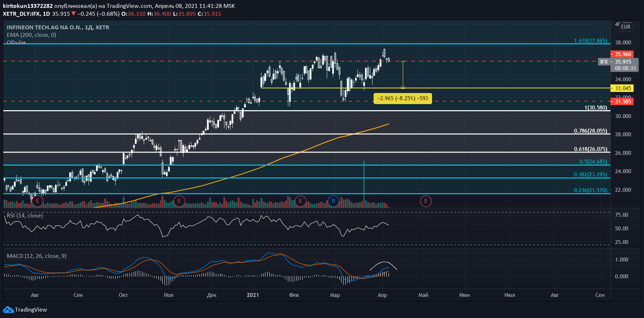
Task: Click the Дек month label on time axis
Action: click(211, 295)
